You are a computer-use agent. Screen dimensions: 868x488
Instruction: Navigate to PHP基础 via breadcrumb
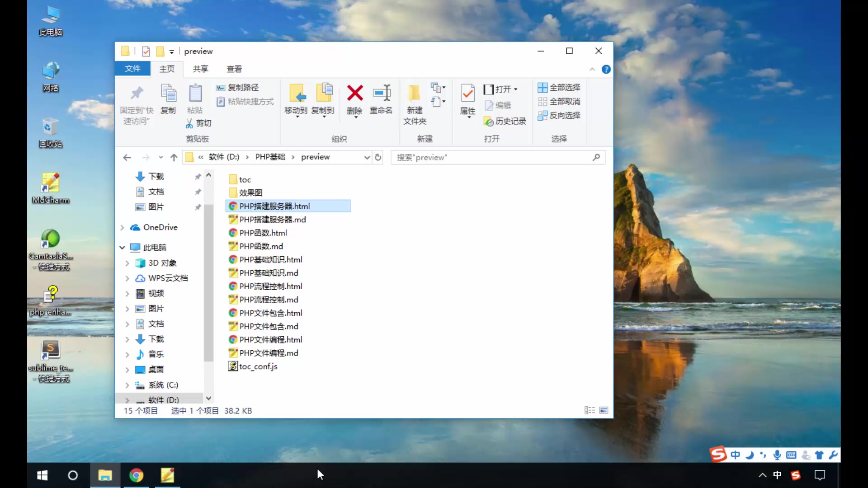270,157
